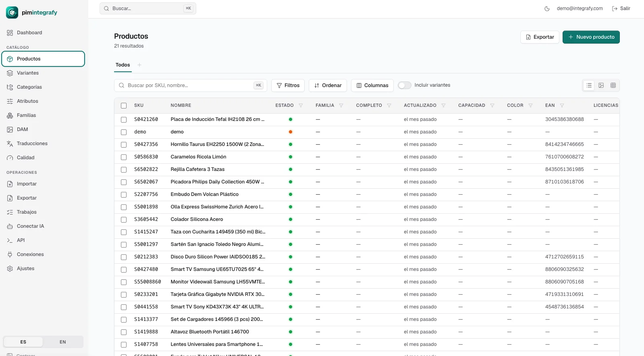
Task: Open the Columnas selector
Action: point(372,85)
